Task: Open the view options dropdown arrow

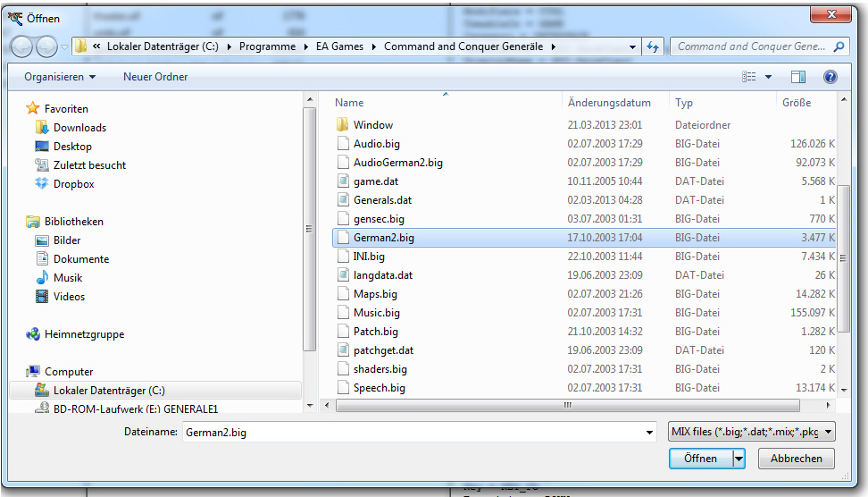Action: pos(768,77)
